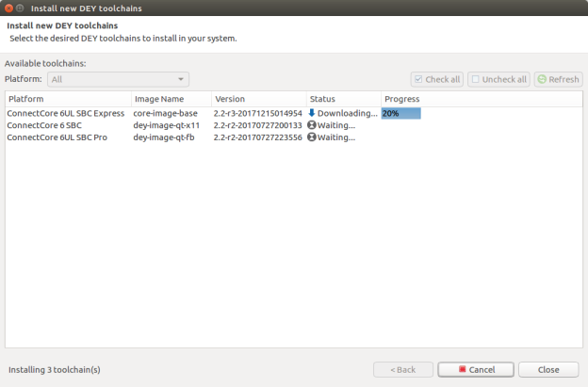Click version 2.2-r3-20171215014954
The width and height of the screenshot is (588, 387).
(258, 113)
